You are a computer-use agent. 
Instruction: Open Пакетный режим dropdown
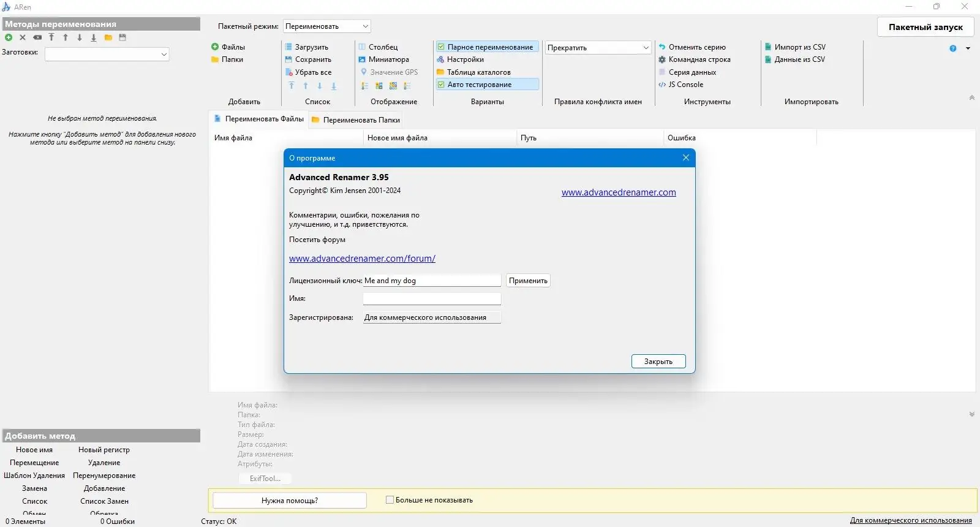[x=327, y=26]
